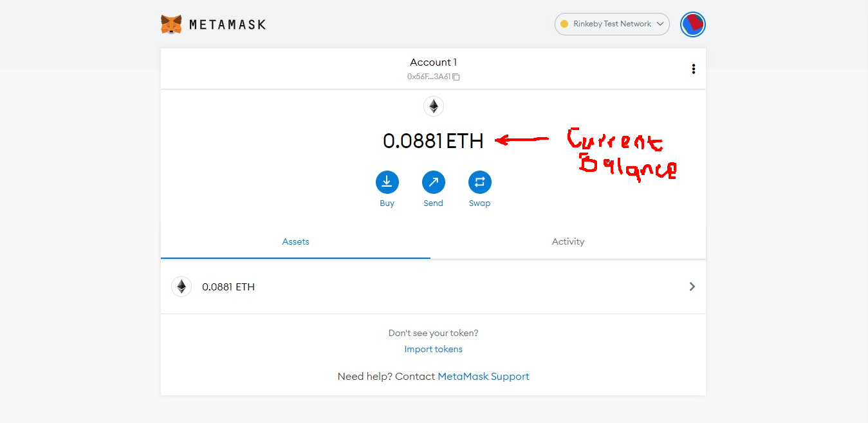Image resolution: width=868 pixels, height=423 pixels.
Task: Click the MetaMask fox logo
Action: tap(171, 24)
